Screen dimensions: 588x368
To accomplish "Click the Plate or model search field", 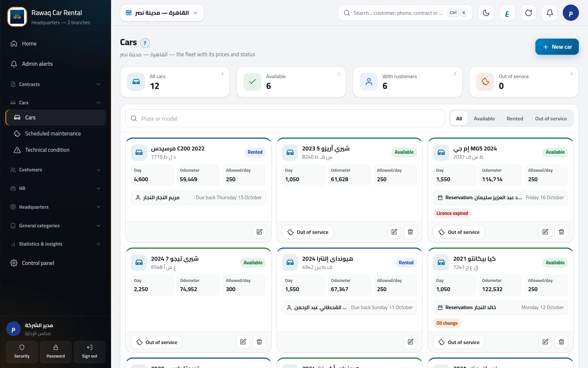I will (285, 118).
